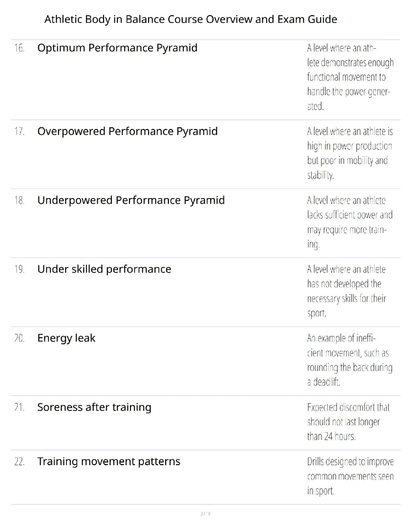Click item number 18
Image resolution: width=411 pixels, height=532 pixels.
(19, 201)
